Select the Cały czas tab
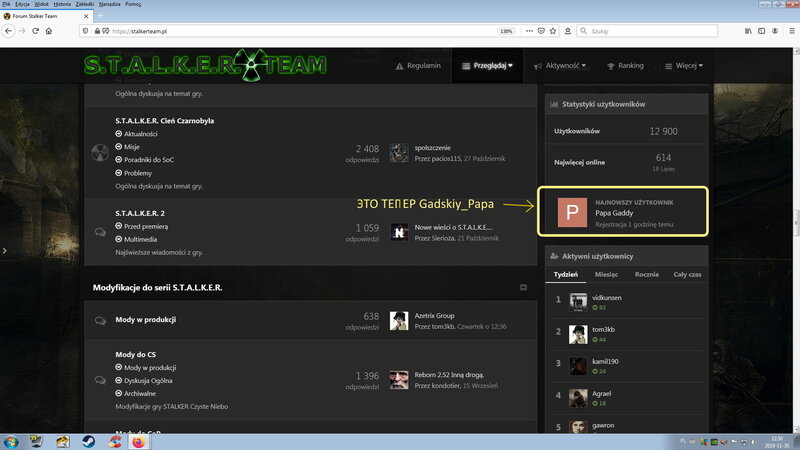 [687, 275]
